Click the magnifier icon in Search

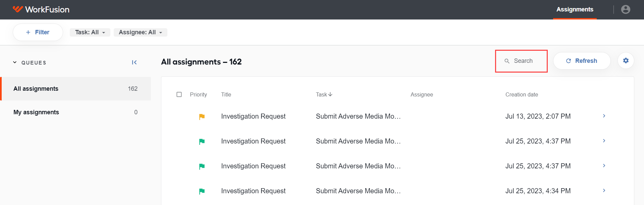coord(507,61)
